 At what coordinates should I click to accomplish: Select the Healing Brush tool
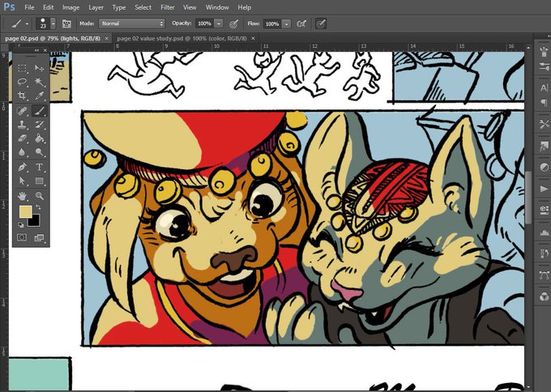[22, 111]
